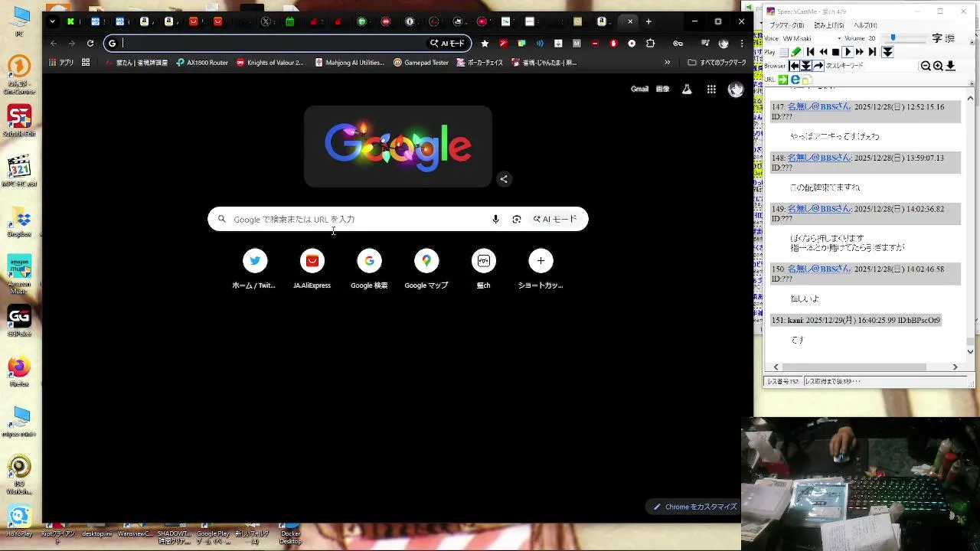Click the download arrow in SpeechCastMe

coord(950,67)
